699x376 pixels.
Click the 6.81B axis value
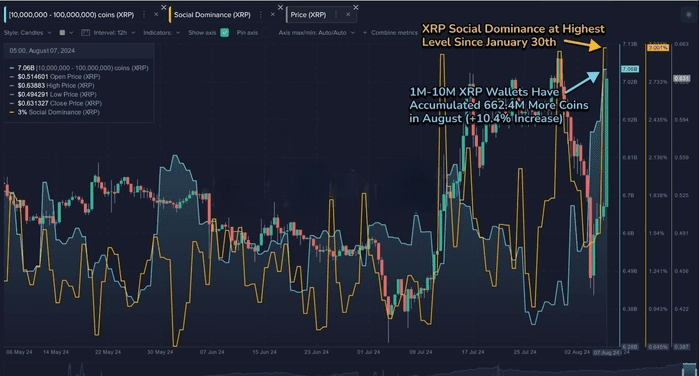click(630, 157)
